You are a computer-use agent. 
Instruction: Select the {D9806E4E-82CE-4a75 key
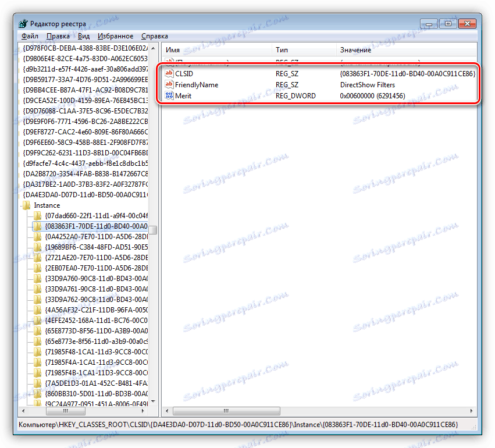(85, 58)
